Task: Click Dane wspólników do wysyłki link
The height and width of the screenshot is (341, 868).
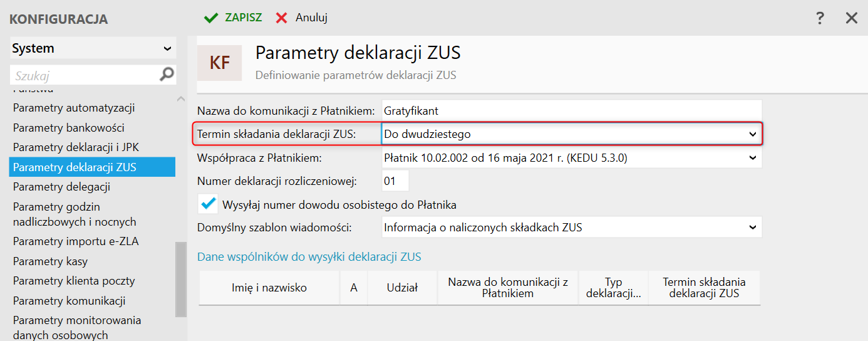Action: coord(309,256)
